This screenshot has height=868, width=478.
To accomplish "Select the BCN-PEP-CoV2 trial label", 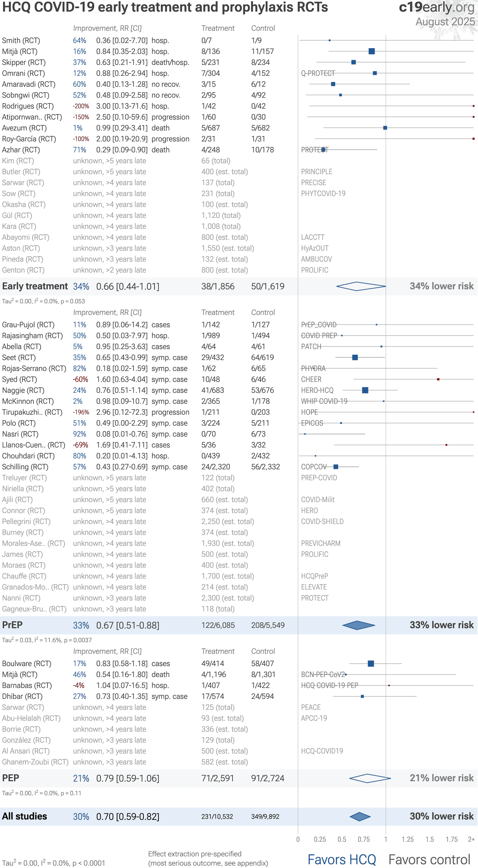I will click(x=323, y=675).
